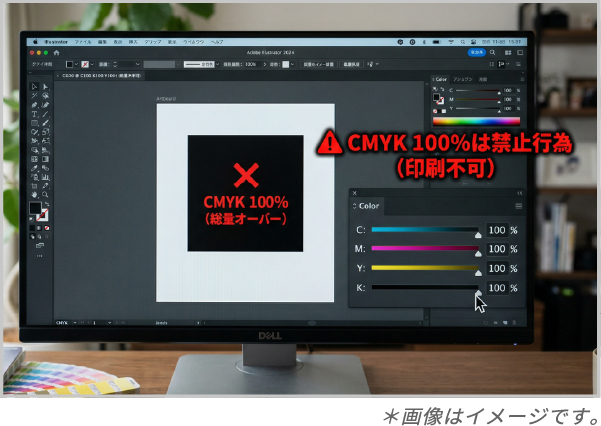Viewport: 601px width, 426px height.
Task: Open zoom level dropdown in status bar
Action: (x=75, y=323)
